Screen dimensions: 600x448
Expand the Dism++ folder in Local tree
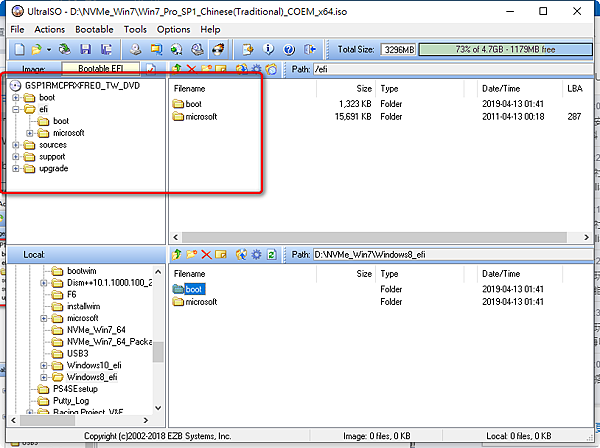point(44,283)
